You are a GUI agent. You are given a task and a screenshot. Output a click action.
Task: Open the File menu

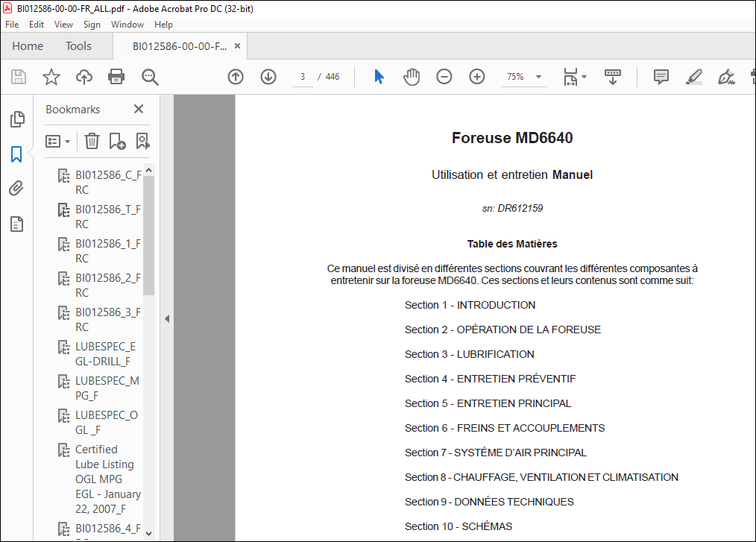click(12, 25)
